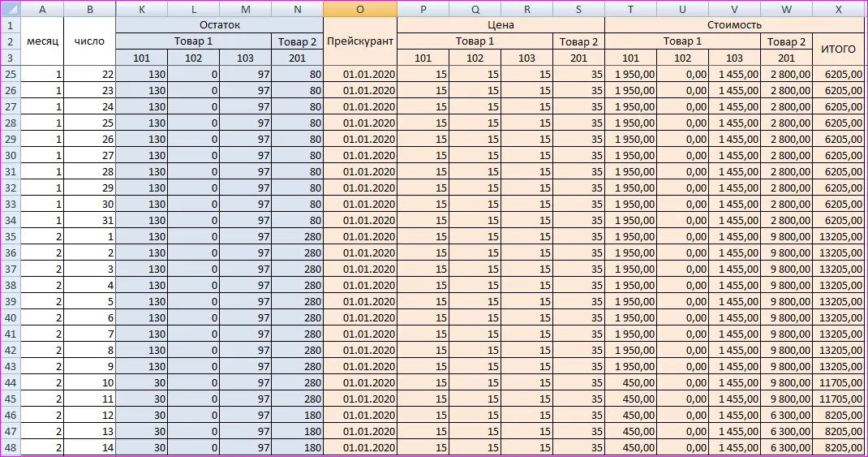Viewport: 868px width, 457px height.
Task: Click total 8205,00 in row 46
Action: click(838, 415)
